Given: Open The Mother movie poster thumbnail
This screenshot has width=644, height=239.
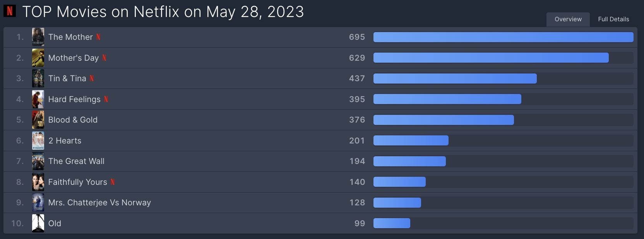Looking at the screenshot, I should (38, 37).
